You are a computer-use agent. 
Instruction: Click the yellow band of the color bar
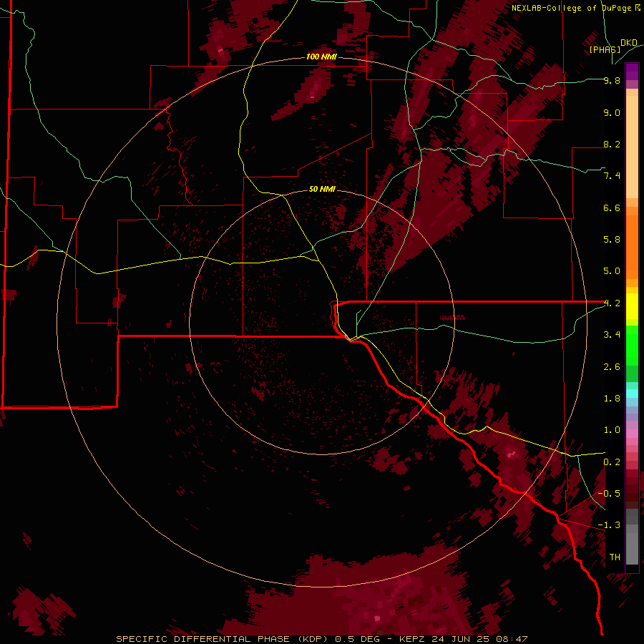click(x=632, y=306)
